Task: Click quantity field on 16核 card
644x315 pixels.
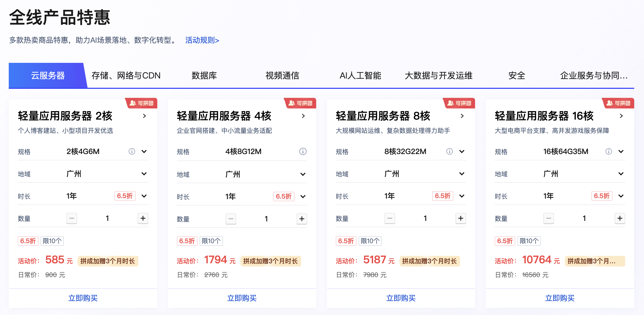Action: (x=584, y=218)
